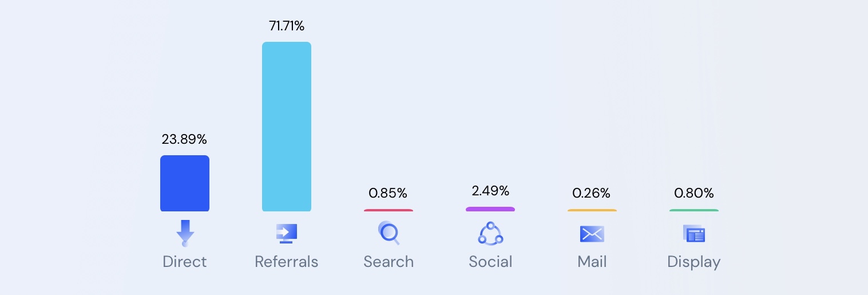
Task: Click the Social share-nodes icon
Action: (490, 233)
